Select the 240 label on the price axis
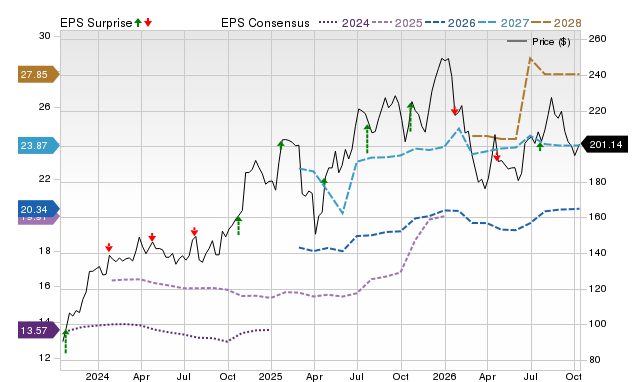This screenshot has width=640, height=382. [598, 75]
